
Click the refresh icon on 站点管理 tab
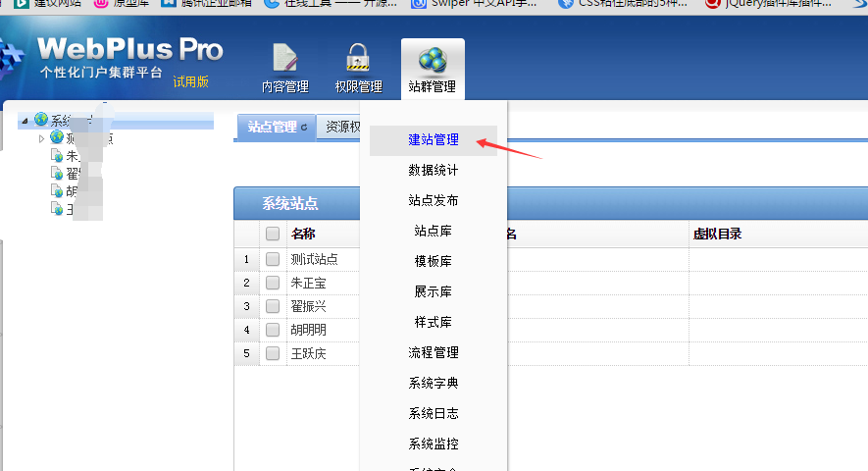[x=304, y=128]
